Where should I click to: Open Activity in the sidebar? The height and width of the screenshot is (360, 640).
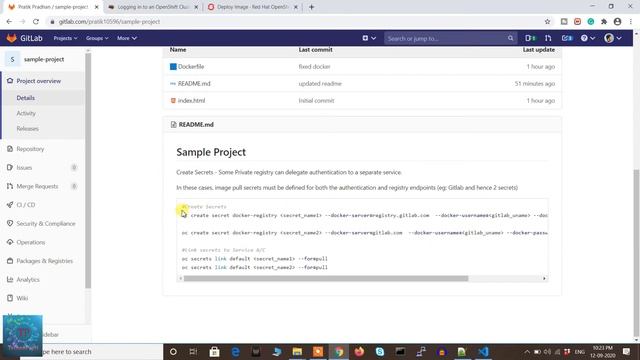tap(26, 113)
